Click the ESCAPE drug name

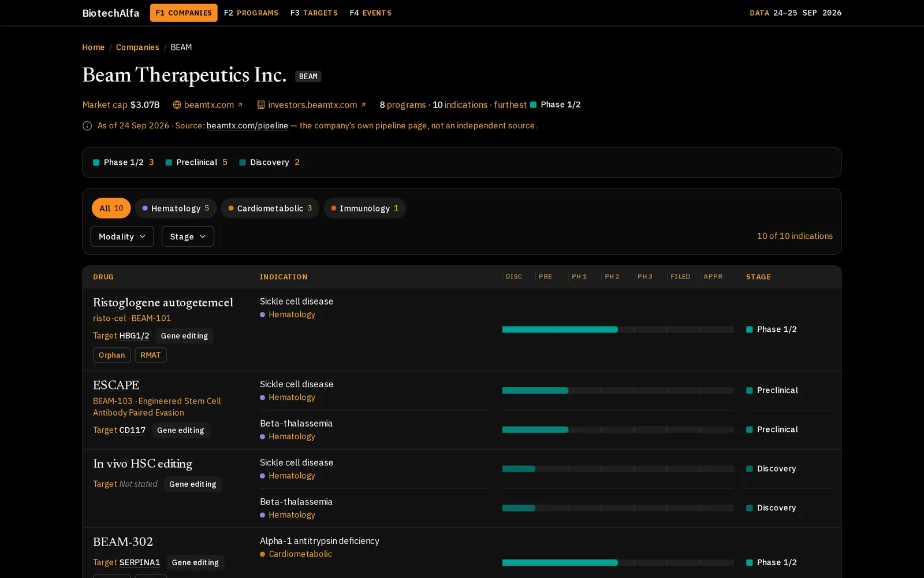116,385
